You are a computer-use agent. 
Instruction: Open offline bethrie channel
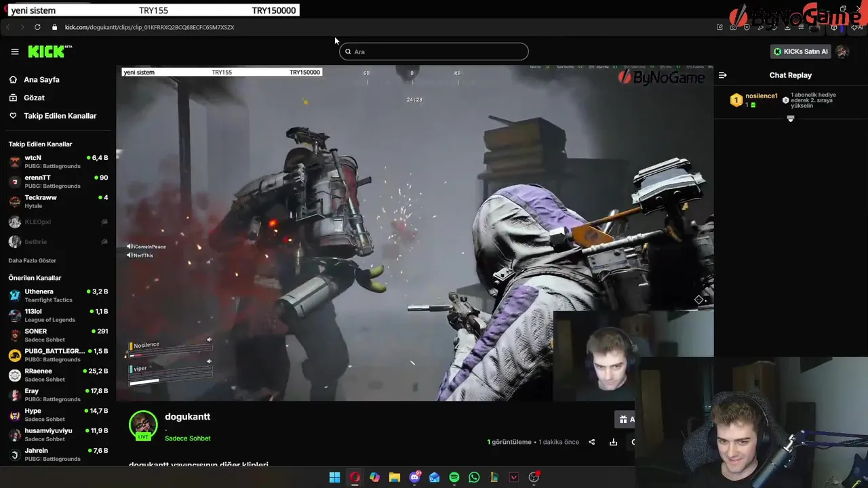[58, 241]
